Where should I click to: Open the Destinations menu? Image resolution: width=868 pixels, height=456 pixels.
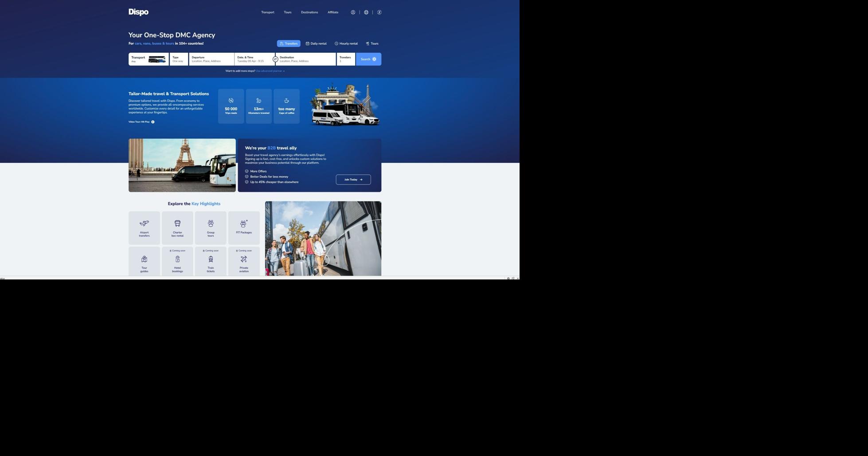click(309, 12)
